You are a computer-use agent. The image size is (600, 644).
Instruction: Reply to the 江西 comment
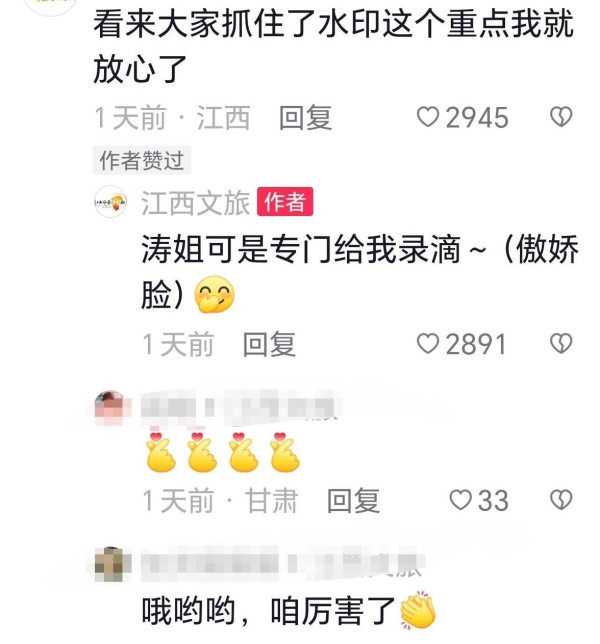pyautogui.click(x=306, y=118)
